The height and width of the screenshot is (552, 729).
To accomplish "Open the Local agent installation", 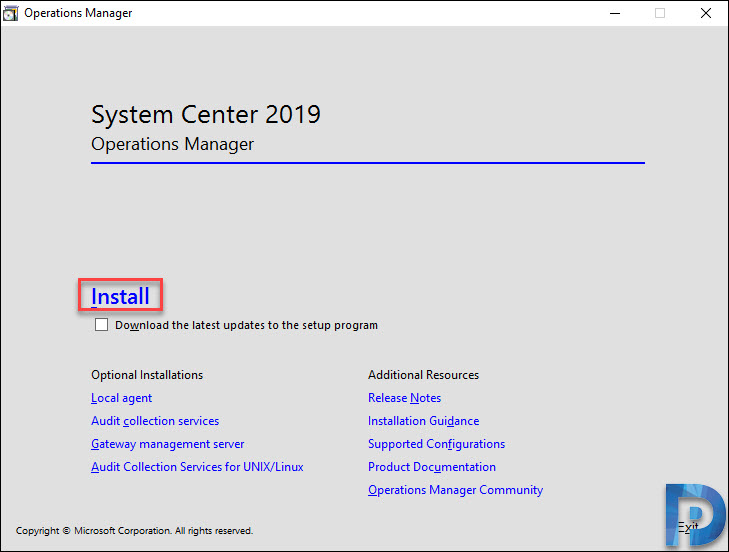I will 121,398.
